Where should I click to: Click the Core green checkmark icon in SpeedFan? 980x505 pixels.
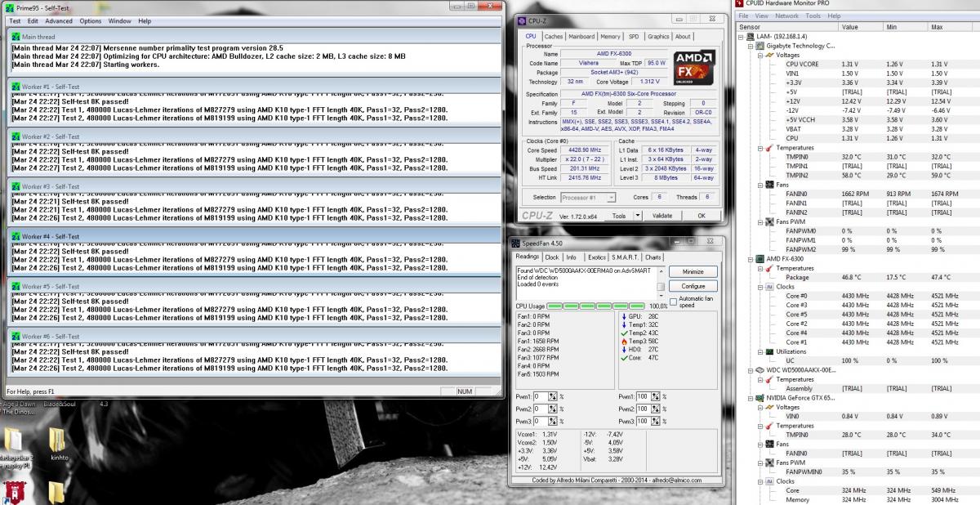tap(624, 357)
